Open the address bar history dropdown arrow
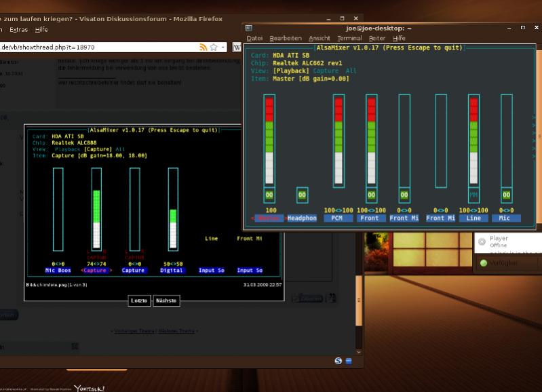This screenshot has width=542, height=392. [x=223, y=47]
